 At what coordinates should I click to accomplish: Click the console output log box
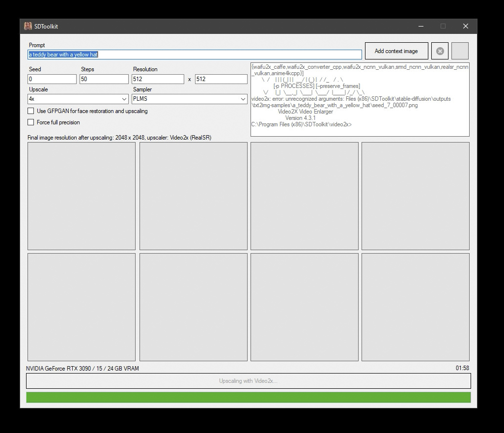tap(360, 99)
